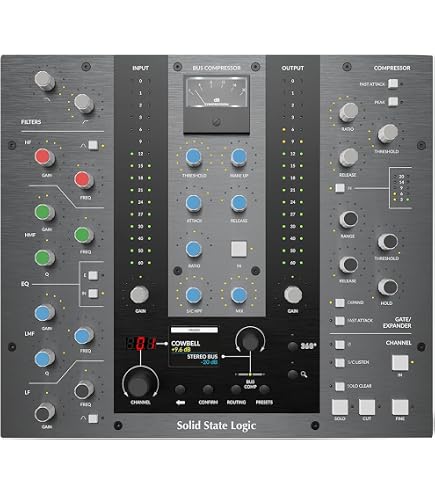Click the channel Compressor Ratio knob
This screenshot has height=495, width=435.
349,112
